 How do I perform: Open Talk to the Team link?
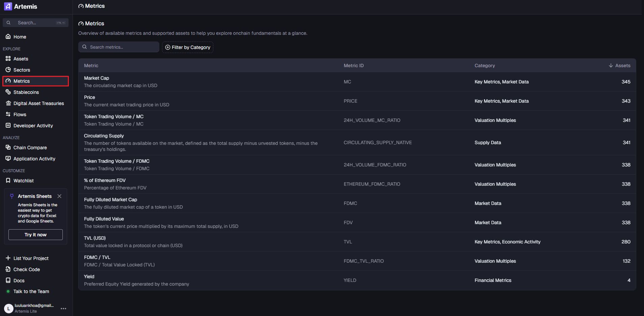pyautogui.click(x=31, y=291)
